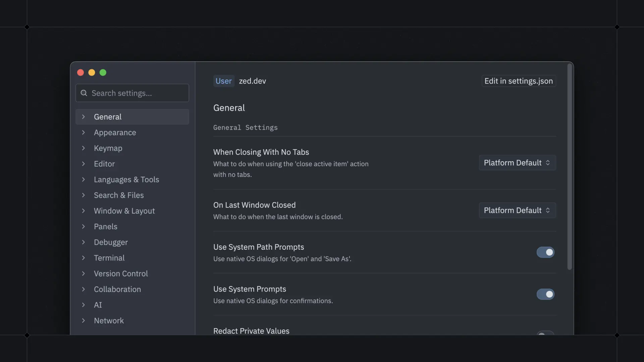This screenshot has width=644, height=362.
Task: Open Network settings section
Action: pyautogui.click(x=109, y=321)
